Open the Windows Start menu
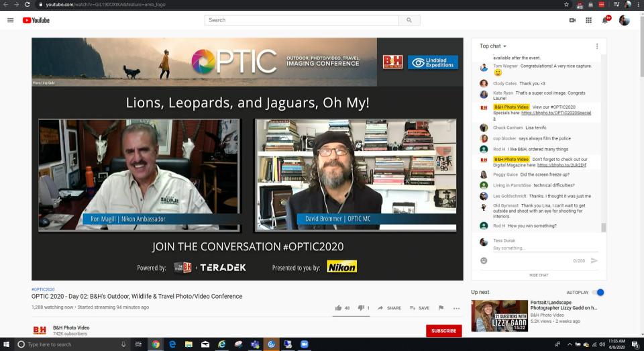 [6, 344]
